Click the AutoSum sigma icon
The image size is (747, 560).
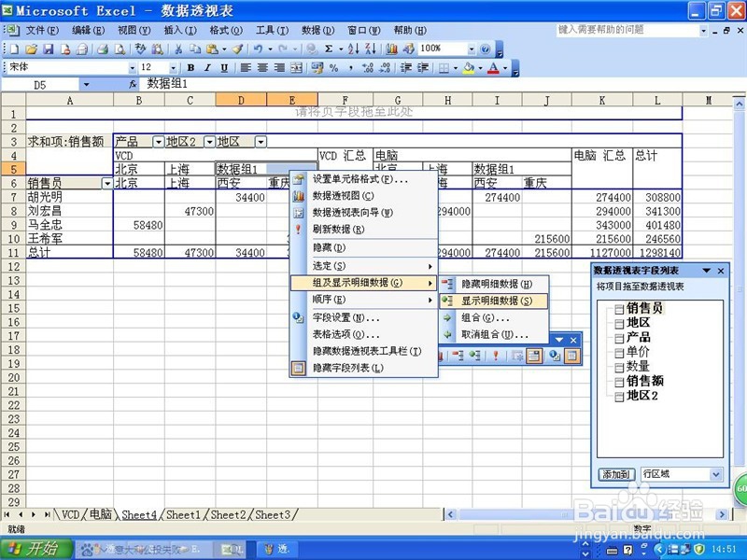(x=329, y=49)
